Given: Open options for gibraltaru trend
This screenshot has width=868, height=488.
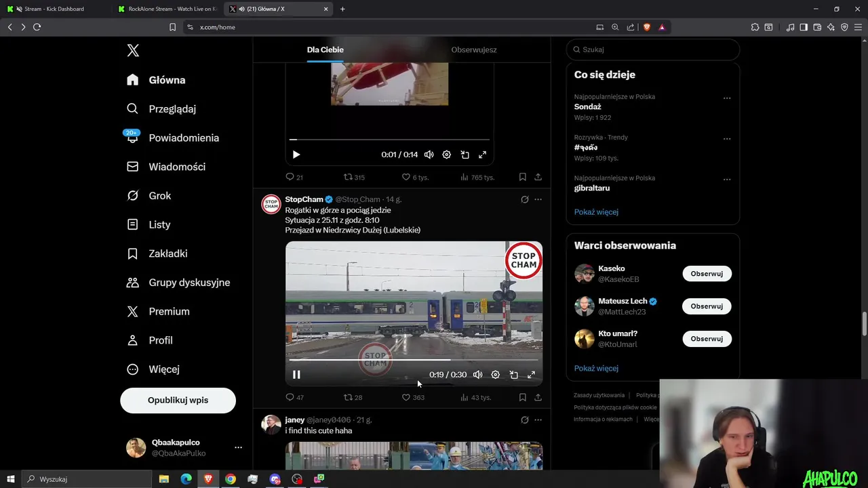Looking at the screenshot, I should click(727, 179).
